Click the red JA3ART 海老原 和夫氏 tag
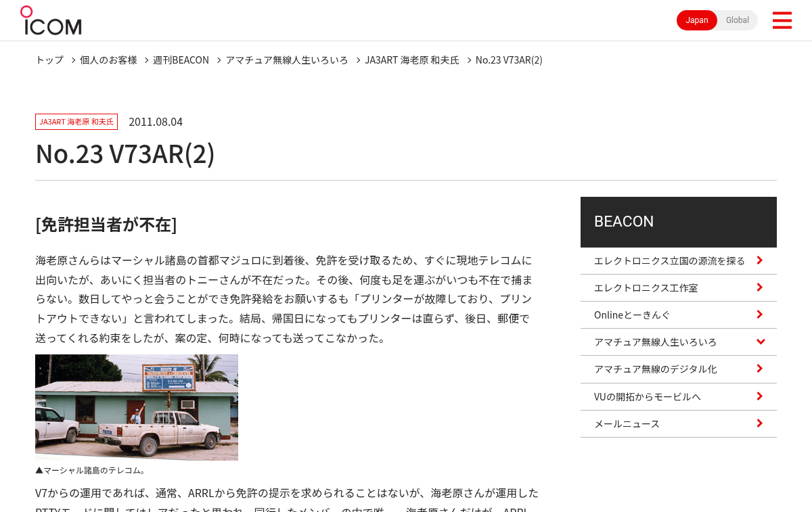The height and width of the screenshot is (512, 812). [76, 122]
